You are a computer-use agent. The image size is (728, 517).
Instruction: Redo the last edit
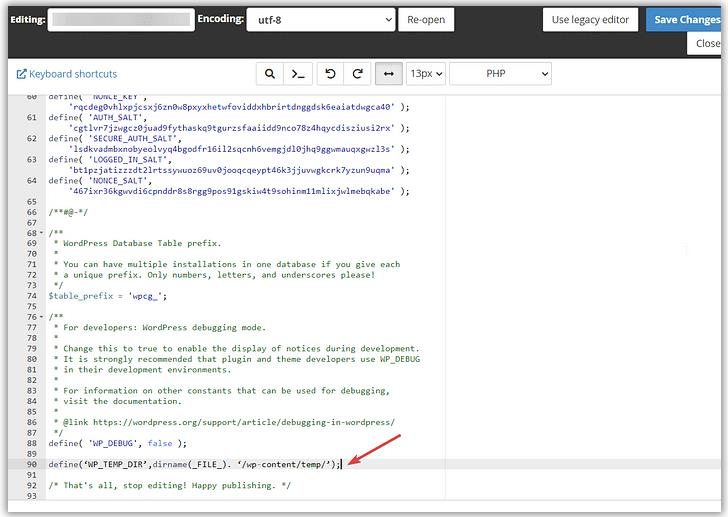pos(358,74)
